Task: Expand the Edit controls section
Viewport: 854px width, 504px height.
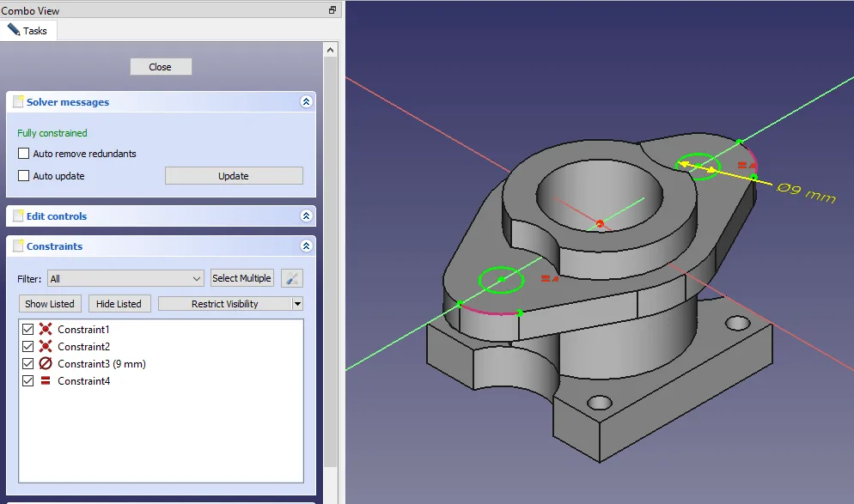Action: pyautogui.click(x=306, y=216)
